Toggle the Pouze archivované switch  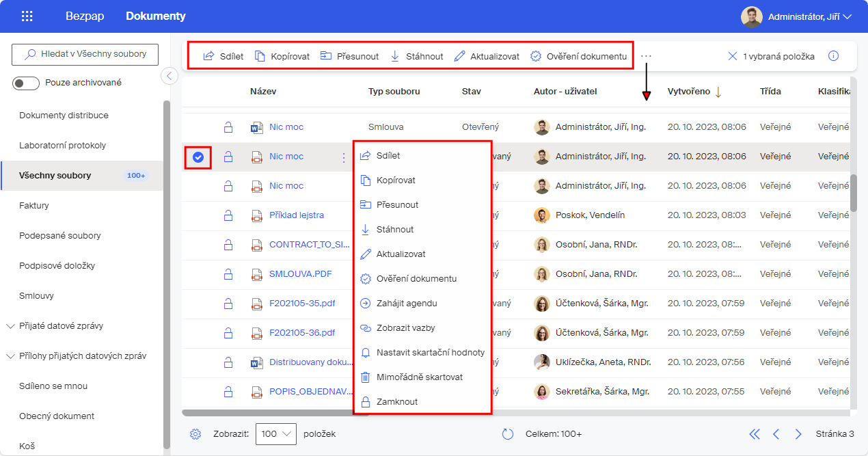[x=26, y=83]
